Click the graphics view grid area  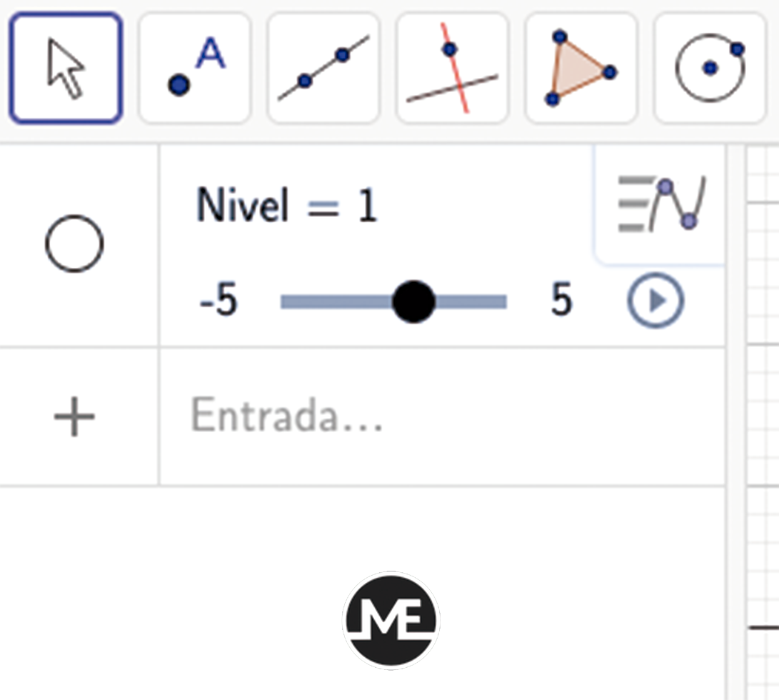point(763,423)
